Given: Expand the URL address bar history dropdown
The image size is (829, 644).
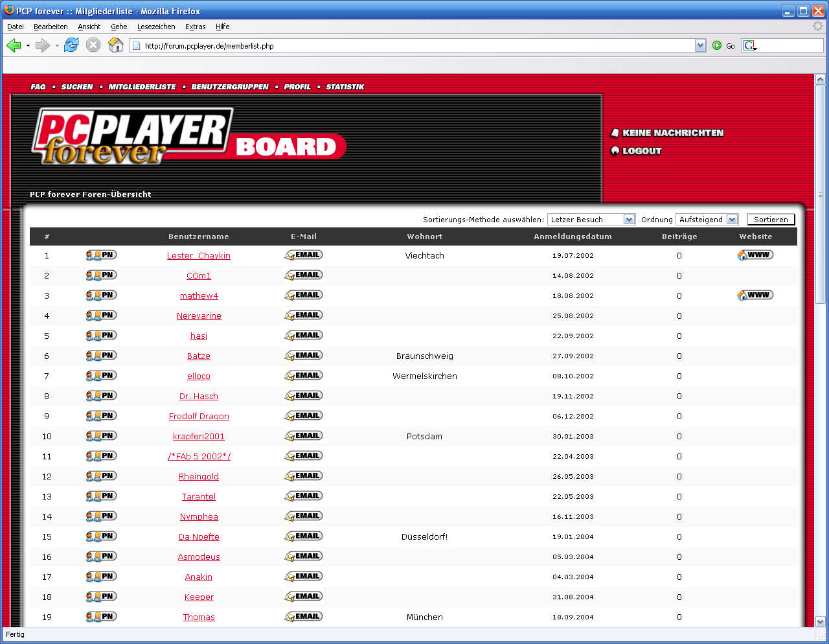Looking at the screenshot, I should click(x=700, y=46).
